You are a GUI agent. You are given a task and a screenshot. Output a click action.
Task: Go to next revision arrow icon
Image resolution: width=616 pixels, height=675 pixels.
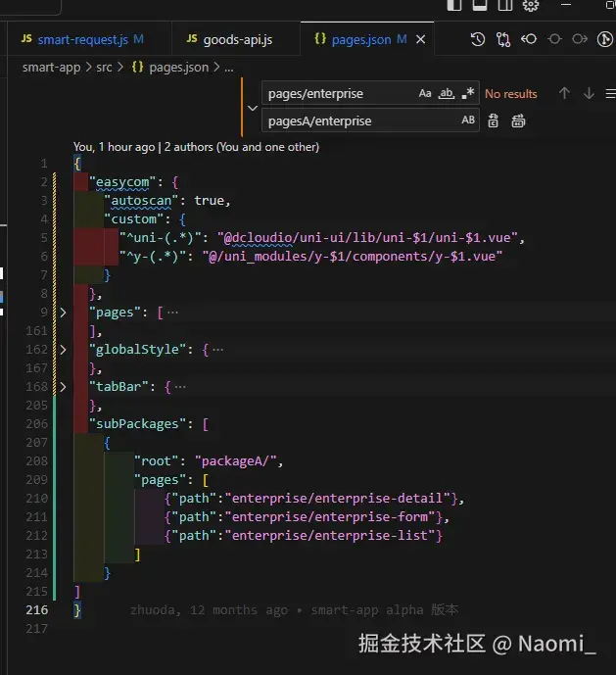coord(580,39)
